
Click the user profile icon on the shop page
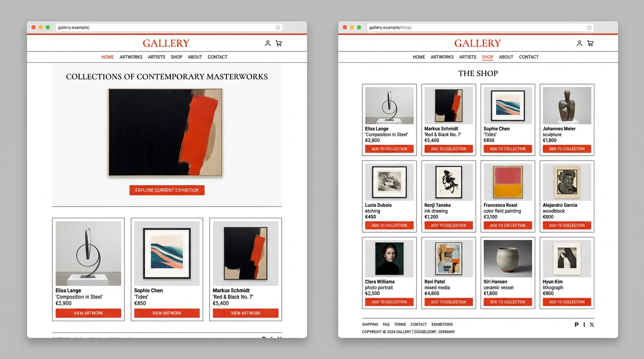pyautogui.click(x=579, y=43)
